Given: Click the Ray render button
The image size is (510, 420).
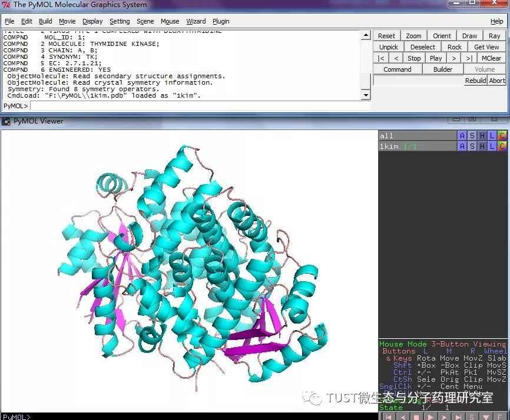Looking at the screenshot, I should 494,36.
